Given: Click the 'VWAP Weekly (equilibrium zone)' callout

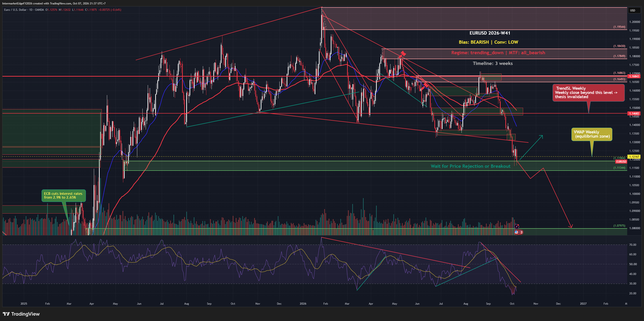Looking at the screenshot, I should (592, 134).
